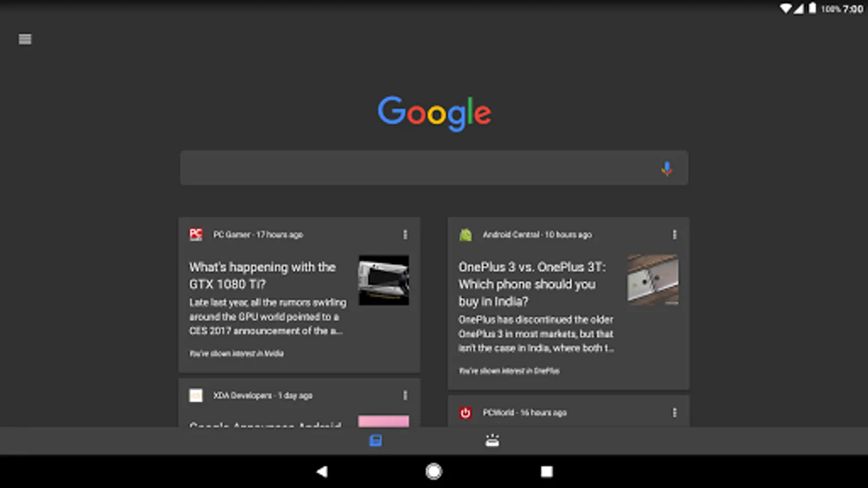This screenshot has height=488, width=868.
Task: Tap the Google logo
Action: (435, 113)
